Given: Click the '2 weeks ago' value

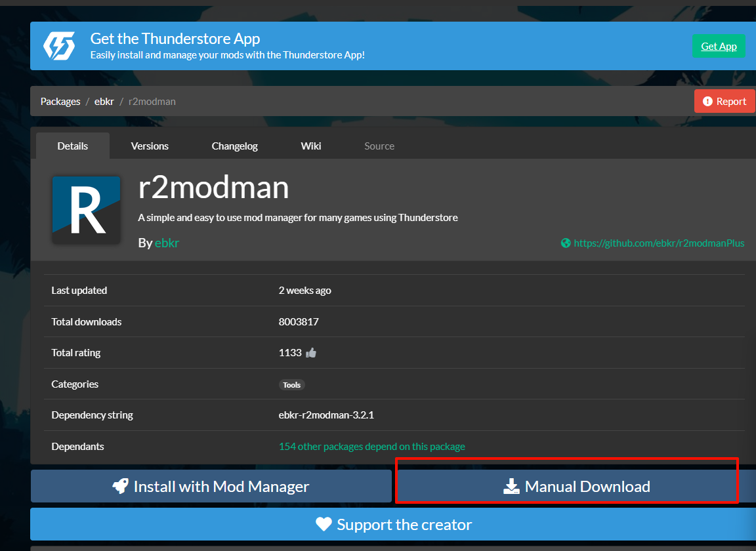Looking at the screenshot, I should point(304,290).
